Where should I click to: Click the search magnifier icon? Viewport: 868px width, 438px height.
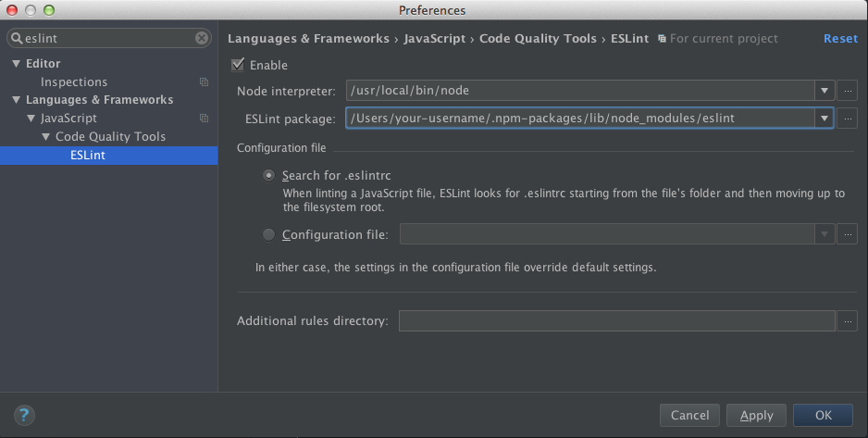click(17, 38)
